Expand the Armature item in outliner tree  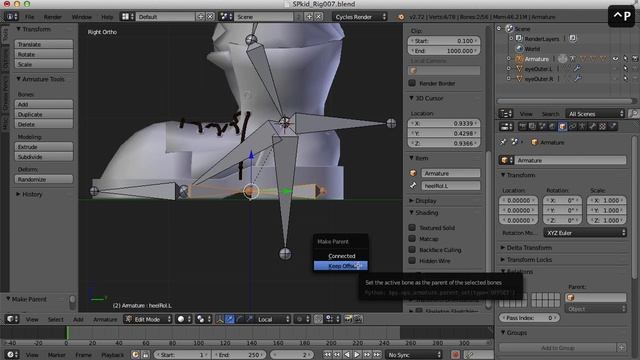(x=509, y=59)
